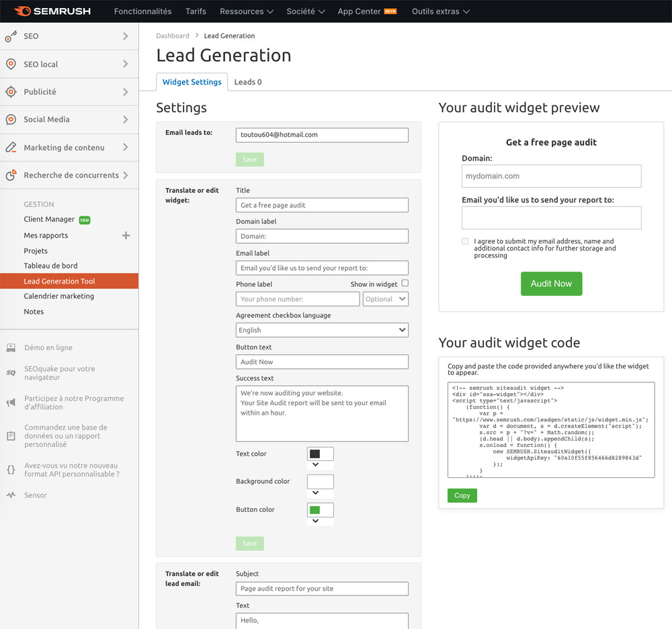The image size is (672, 629).
Task: Click the Semrush logo
Action: [52, 11]
